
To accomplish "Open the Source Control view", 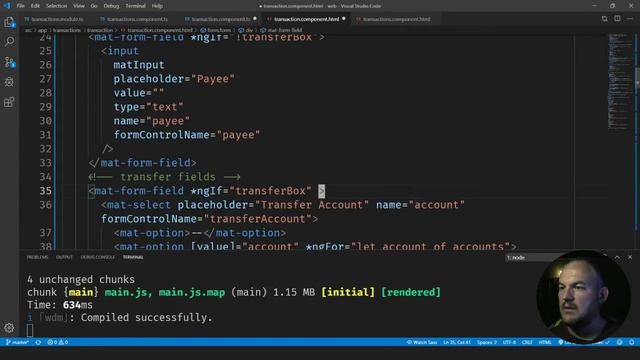I will (9, 62).
